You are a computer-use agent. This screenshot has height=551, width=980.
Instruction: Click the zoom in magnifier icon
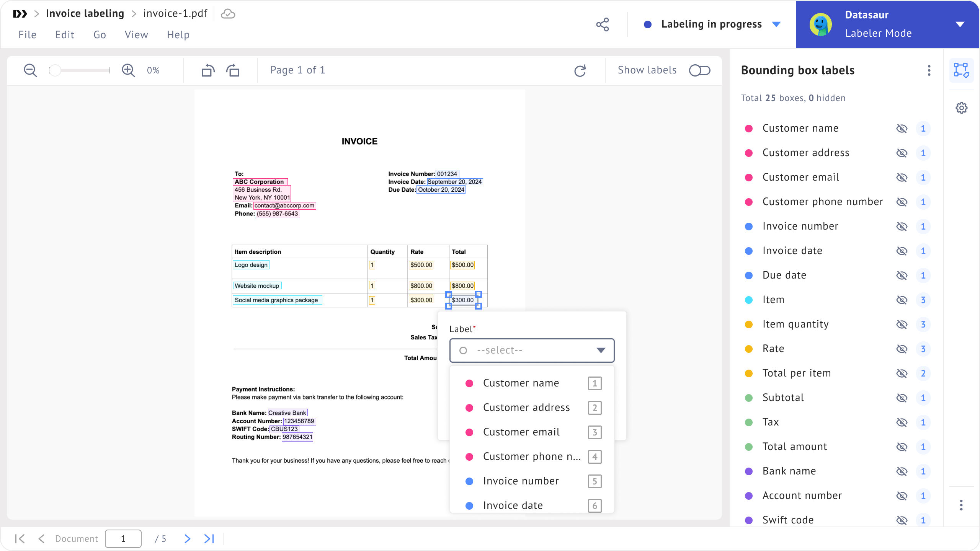coord(128,70)
